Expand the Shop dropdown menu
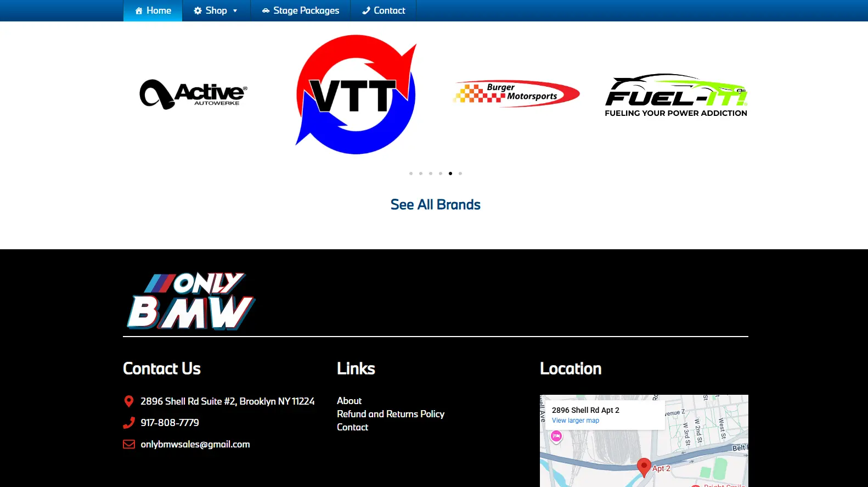The width and height of the screenshot is (868, 487). 216,10
